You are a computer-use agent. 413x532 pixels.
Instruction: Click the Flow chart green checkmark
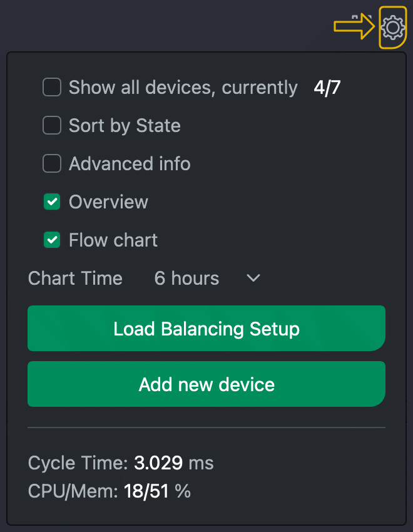(51, 240)
